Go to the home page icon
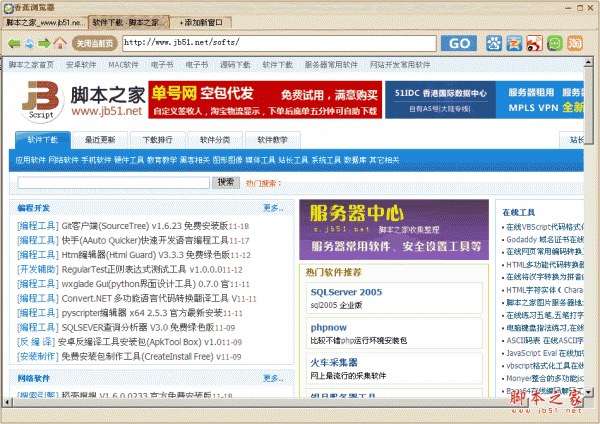Viewport: 600px width, 424px height. pos(59,43)
